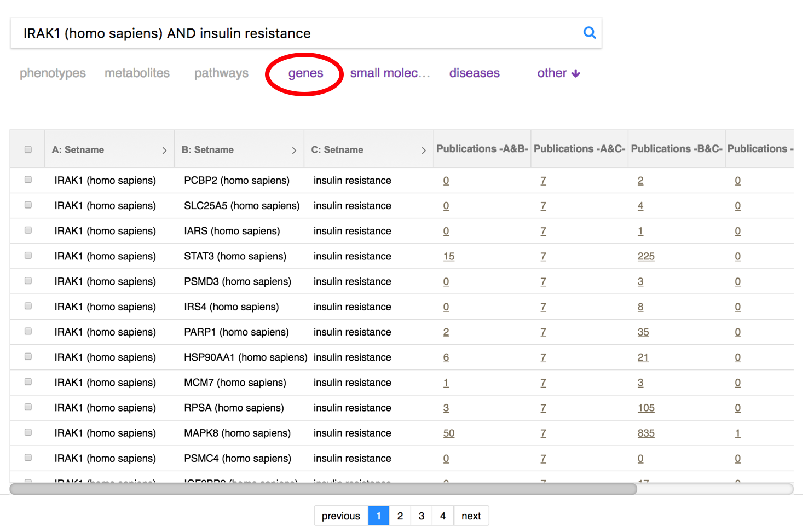Select the HSP90AA1 (homo sapiens) cell

(246, 357)
